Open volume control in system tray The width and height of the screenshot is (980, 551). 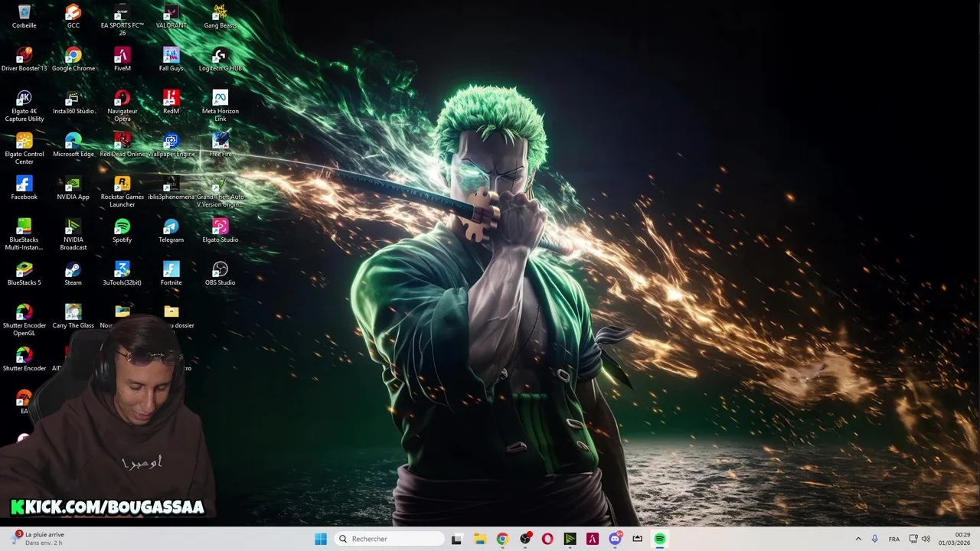pos(926,539)
